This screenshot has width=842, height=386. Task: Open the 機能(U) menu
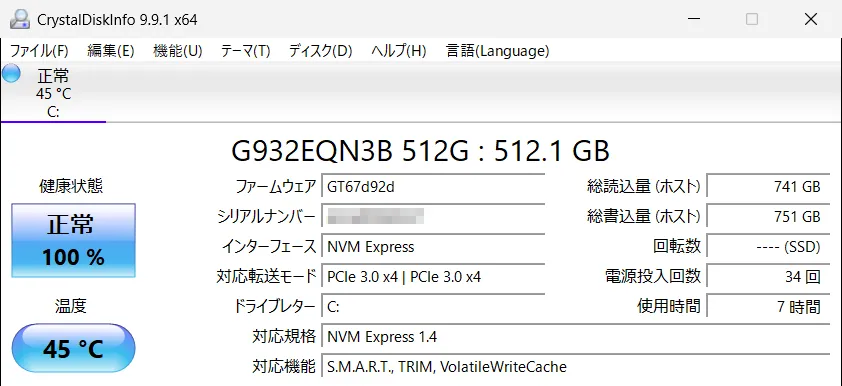[x=178, y=51]
